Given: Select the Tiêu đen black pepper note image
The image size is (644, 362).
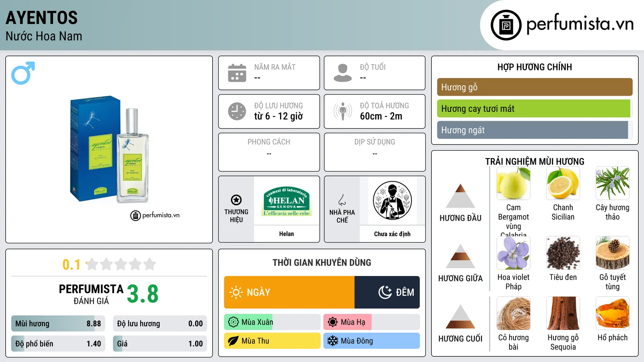Looking at the screenshot, I should point(563,253).
